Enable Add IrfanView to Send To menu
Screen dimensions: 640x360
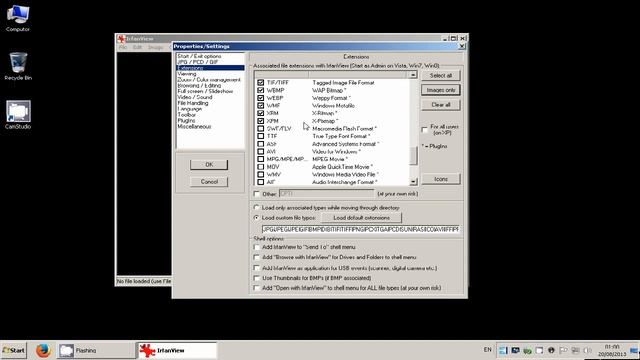257,247
